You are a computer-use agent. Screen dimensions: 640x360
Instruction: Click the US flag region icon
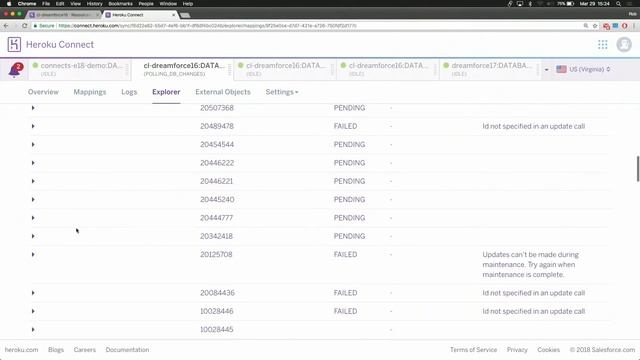pos(561,69)
